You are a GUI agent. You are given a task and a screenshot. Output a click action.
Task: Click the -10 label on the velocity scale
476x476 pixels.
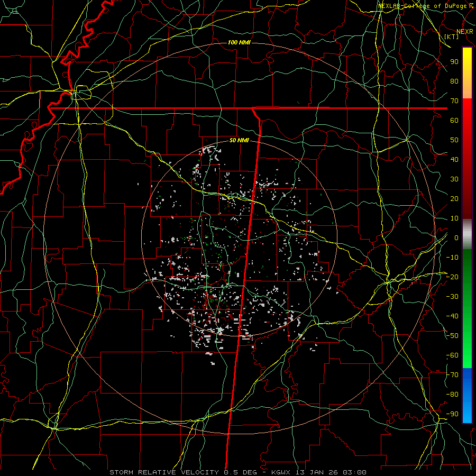pyautogui.click(x=452, y=258)
